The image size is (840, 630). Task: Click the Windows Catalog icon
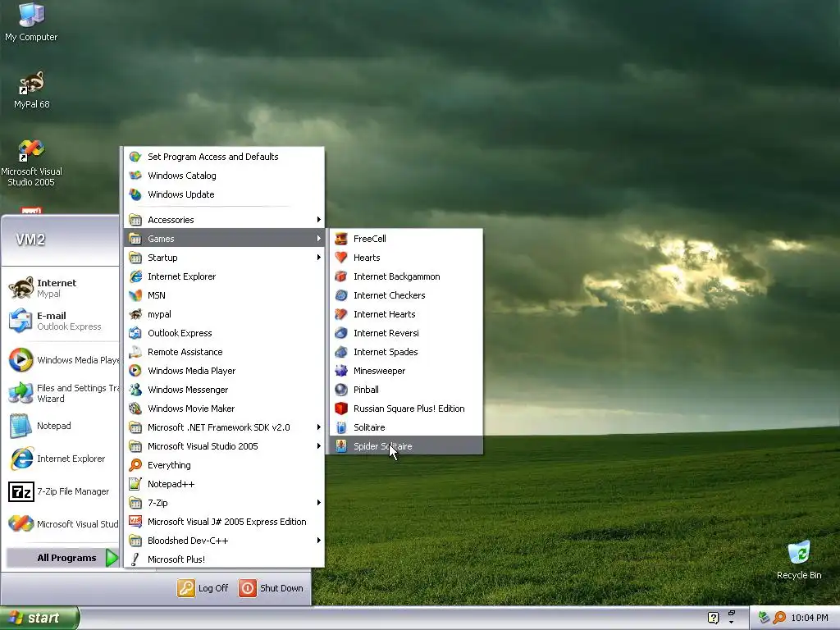click(x=135, y=176)
